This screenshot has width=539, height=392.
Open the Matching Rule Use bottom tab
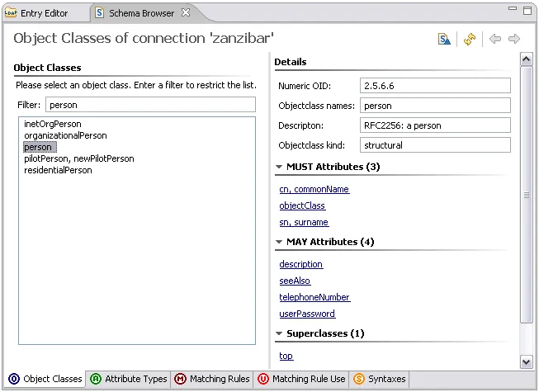point(301,379)
